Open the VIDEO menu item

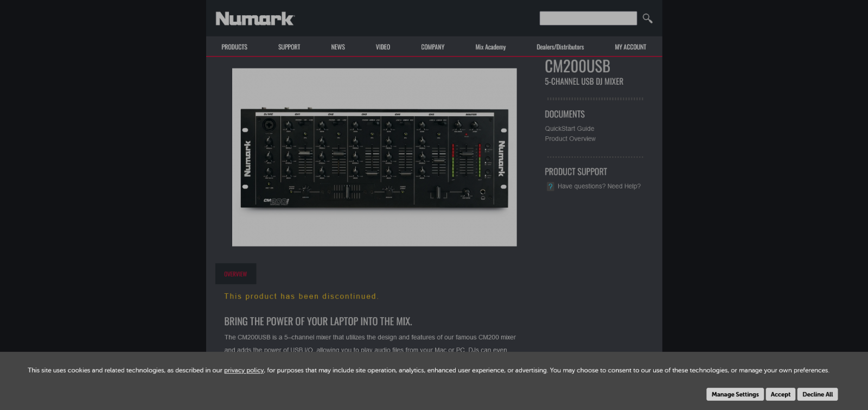(x=383, y=47)
